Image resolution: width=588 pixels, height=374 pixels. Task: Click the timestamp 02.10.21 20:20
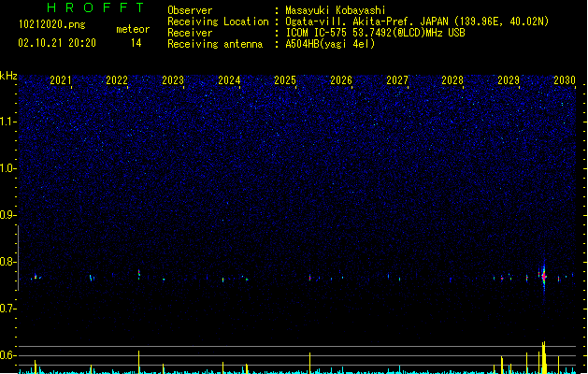(x=57, y=43)
